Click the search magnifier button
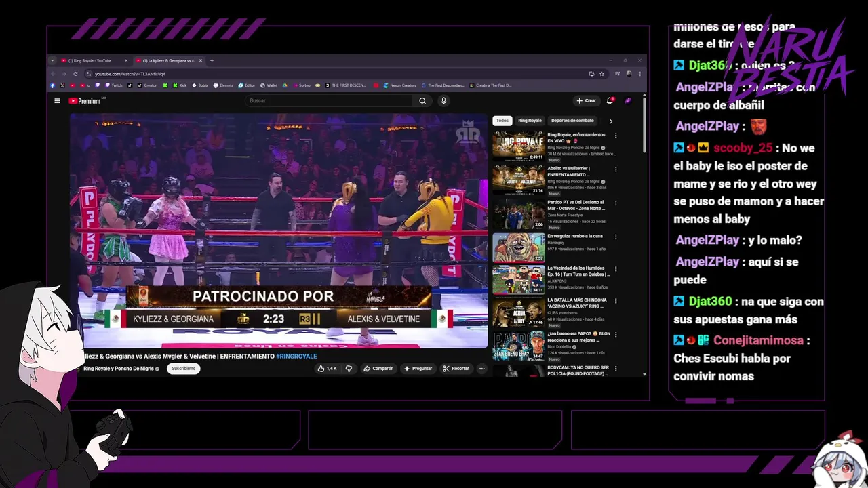Screen dimensions: 868x488 422,101
